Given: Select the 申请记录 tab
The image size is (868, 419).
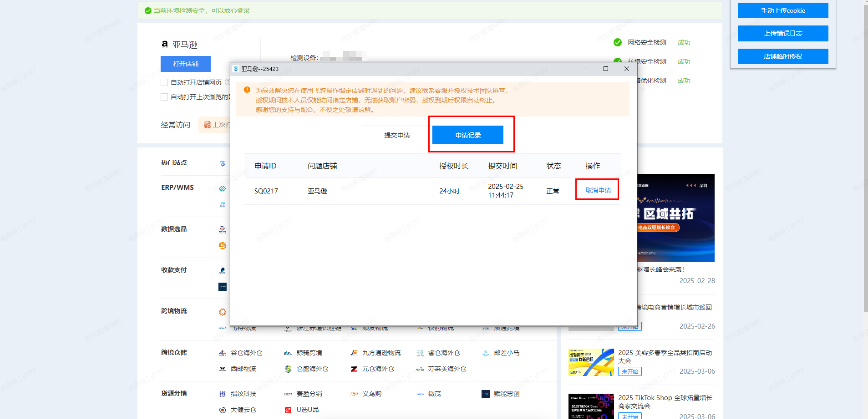Looking at the screenshot, I should point(468,135).
